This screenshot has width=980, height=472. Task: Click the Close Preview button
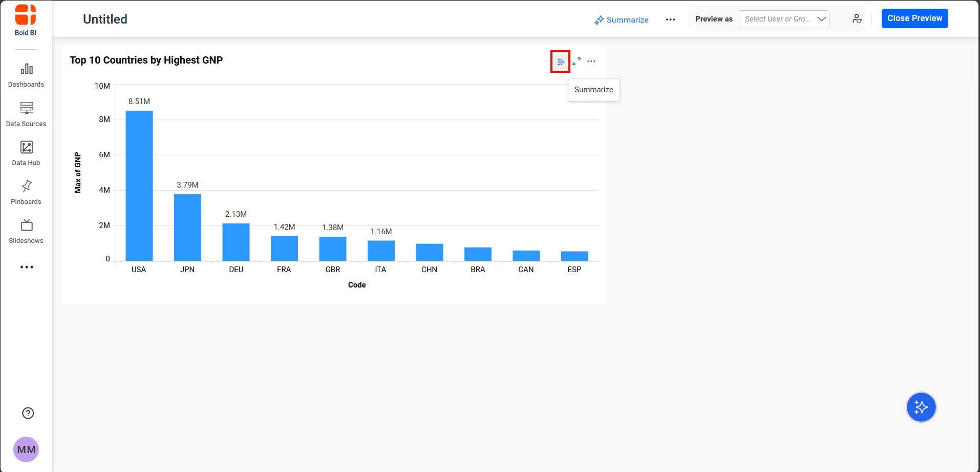tap(914, 18)
